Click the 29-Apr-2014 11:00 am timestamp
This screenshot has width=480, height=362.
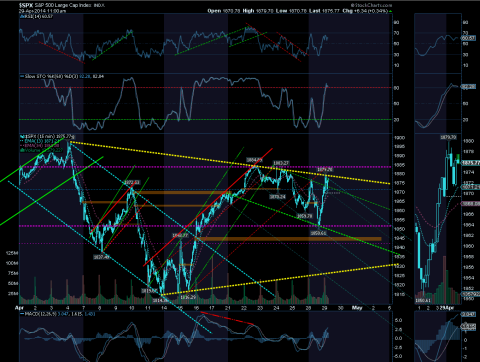tap(43, 11)
